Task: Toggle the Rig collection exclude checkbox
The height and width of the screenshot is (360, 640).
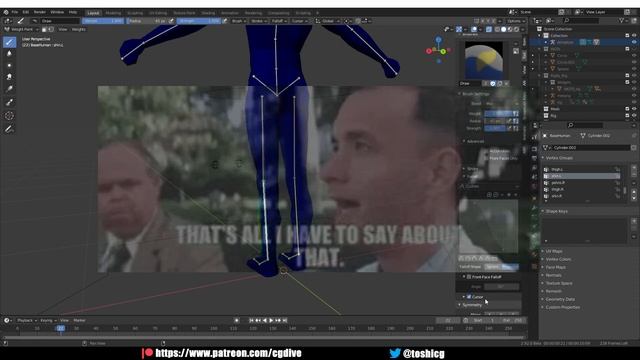Action: 627,116
